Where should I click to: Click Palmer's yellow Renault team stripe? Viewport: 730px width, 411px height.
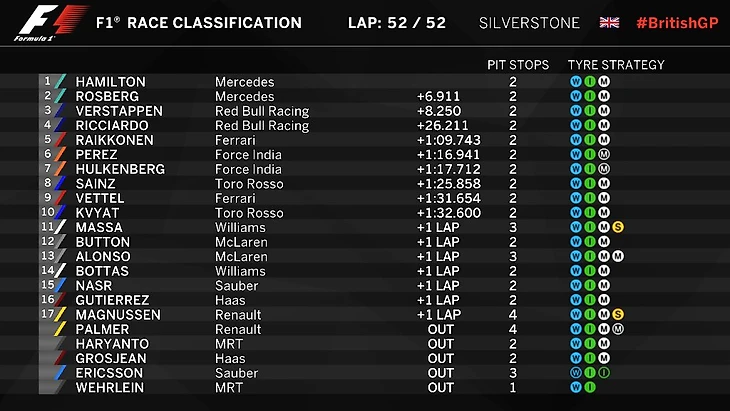[x=60, y=329]
